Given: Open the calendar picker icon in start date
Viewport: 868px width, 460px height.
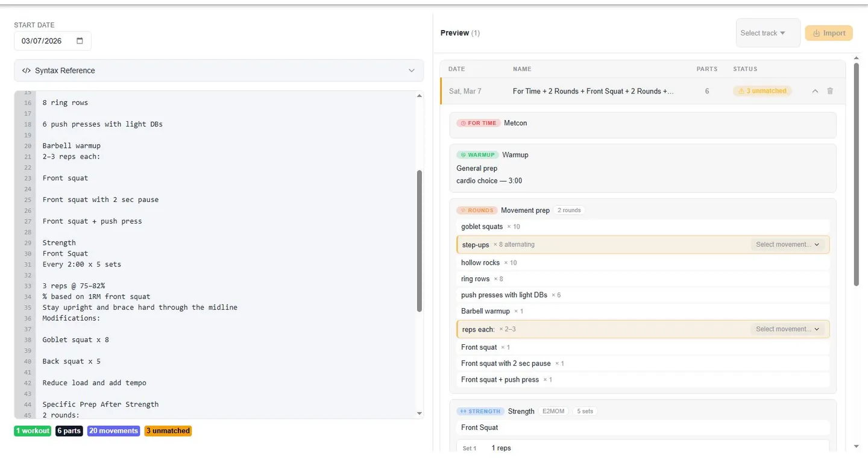Looking at the screenshot, I should coord(80,41).
